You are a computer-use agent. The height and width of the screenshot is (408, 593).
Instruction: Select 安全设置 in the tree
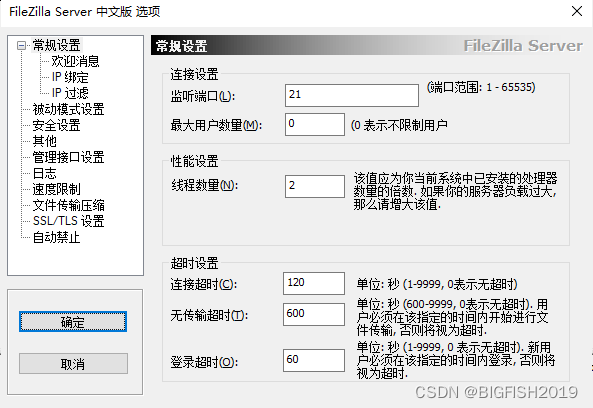56,125
